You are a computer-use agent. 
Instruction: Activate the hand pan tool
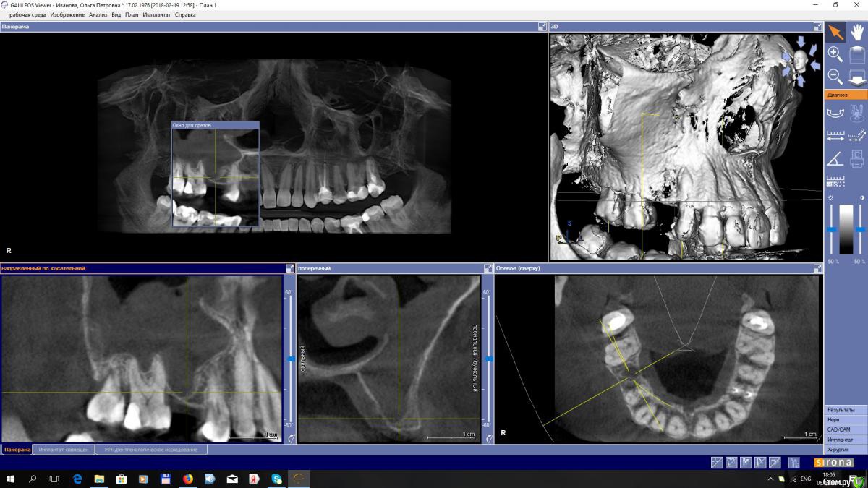pos(857,32)
